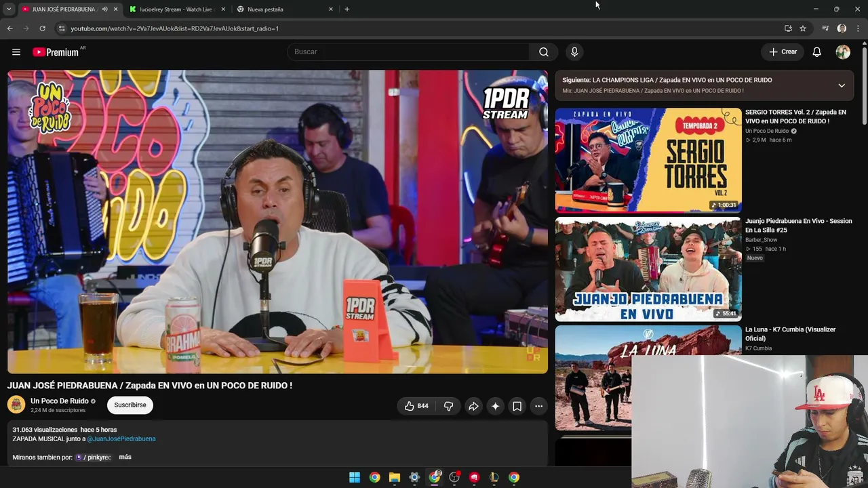
Task: Open Session En La Silla #25 title
Action: click(x=799, y=225)
